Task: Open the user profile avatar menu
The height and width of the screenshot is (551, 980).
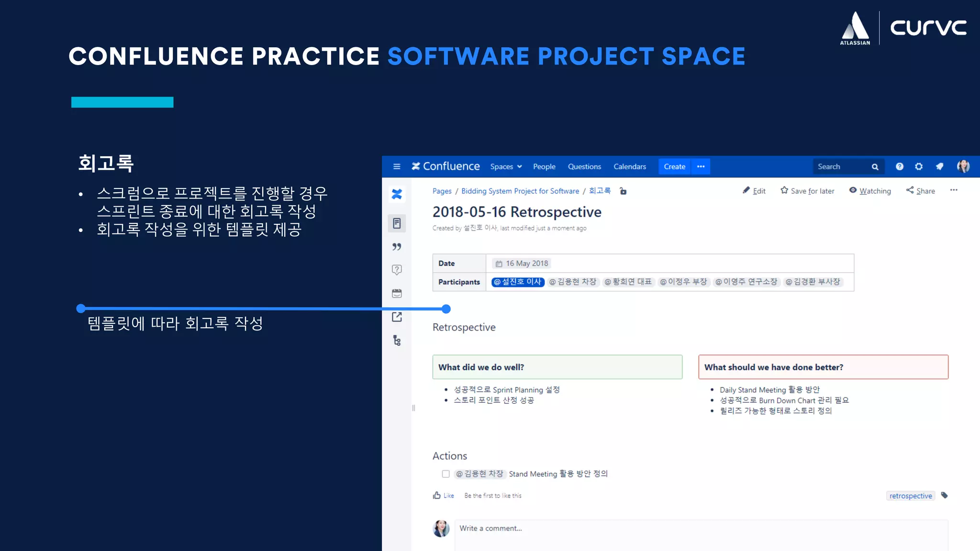Action: [963, 166]
